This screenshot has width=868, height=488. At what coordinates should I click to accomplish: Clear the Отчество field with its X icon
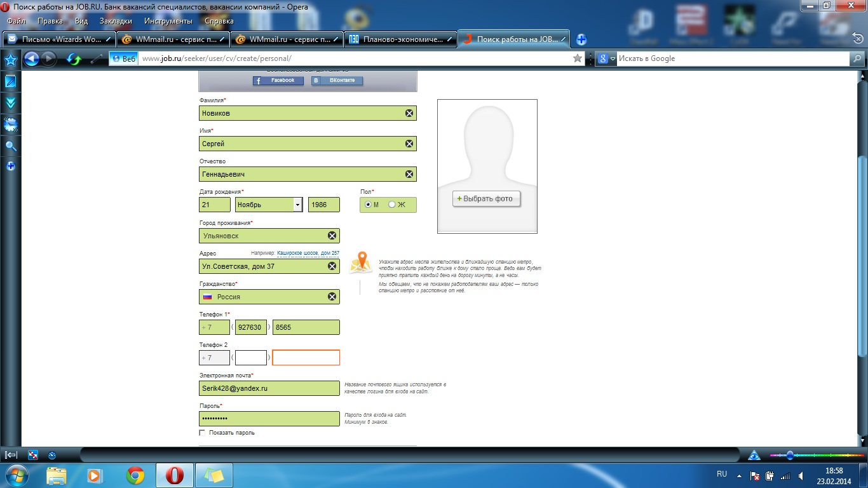[x=409, y=174]
